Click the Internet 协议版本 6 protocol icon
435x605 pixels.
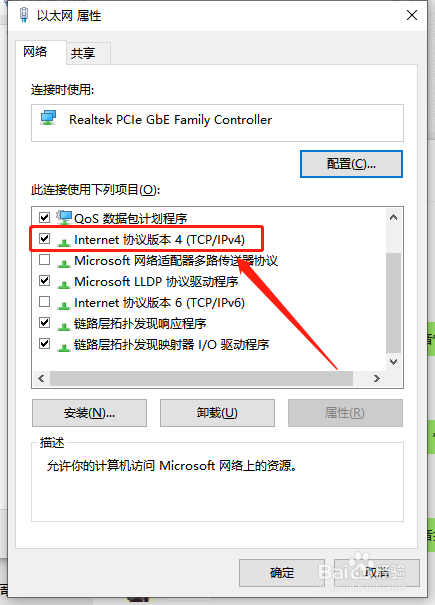pos(64,305)
